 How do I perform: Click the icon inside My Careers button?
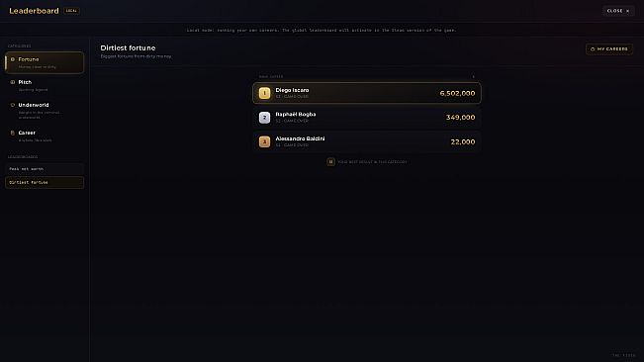coord(593,49)
